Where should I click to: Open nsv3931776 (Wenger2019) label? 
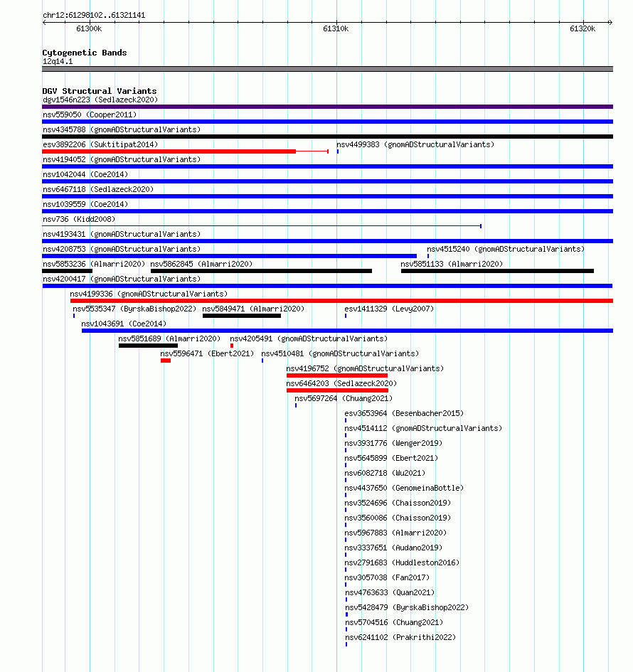pos(393,444)
